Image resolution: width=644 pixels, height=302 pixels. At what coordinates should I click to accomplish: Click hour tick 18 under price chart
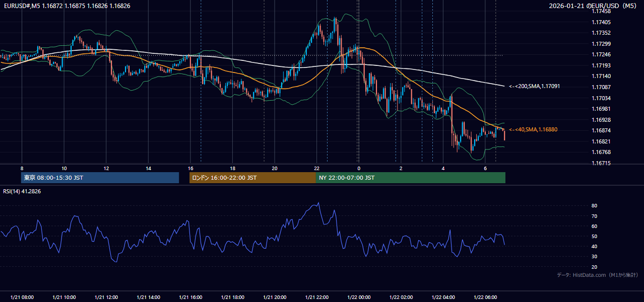click(x=232, y=168)
